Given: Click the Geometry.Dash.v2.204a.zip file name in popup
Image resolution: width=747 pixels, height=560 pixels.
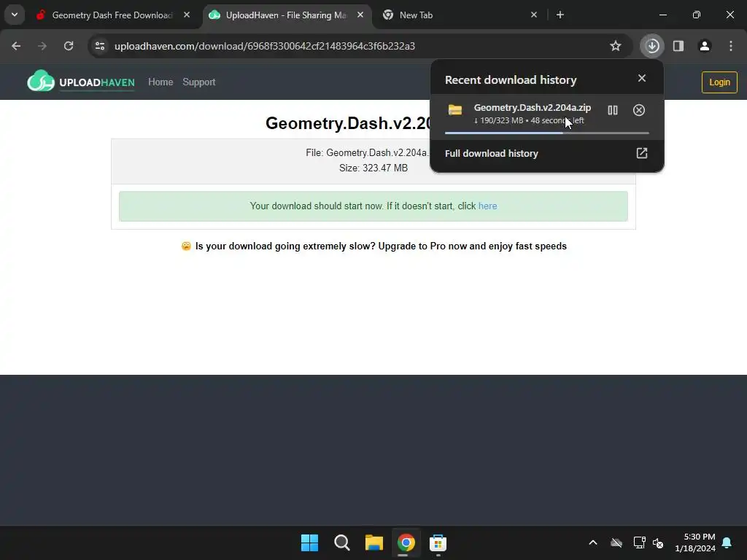Looking at the screenshot, I should click(532, 108).
